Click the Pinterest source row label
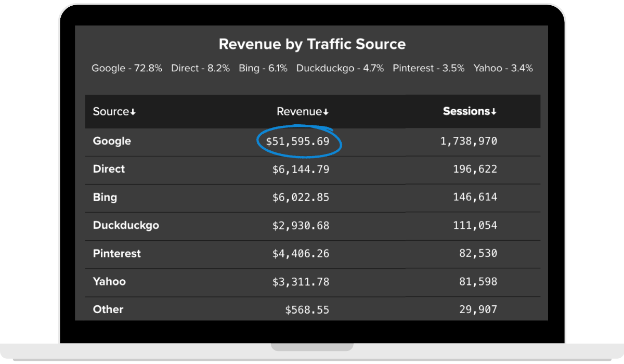Image resolution: width=624 pixels, height=364 pixels. (117, 253)
